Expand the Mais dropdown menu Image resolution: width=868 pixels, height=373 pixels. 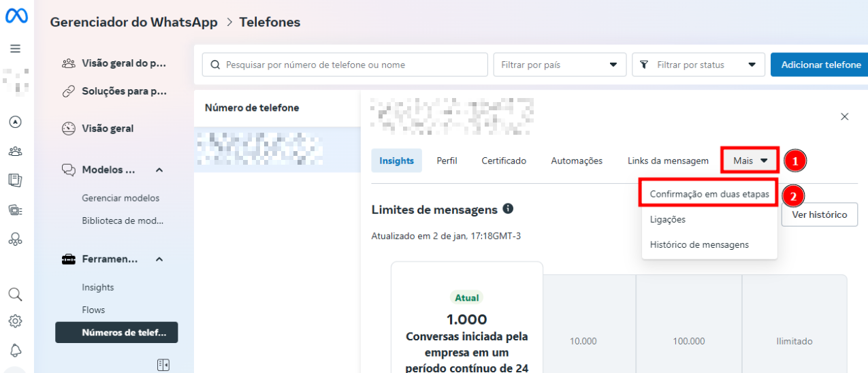pyautogui.click(x=750, y=161)
